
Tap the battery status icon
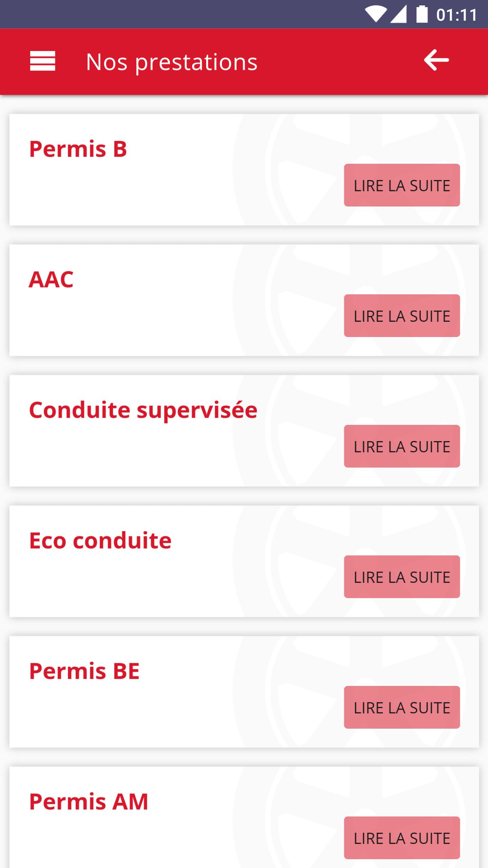(422, 14)
